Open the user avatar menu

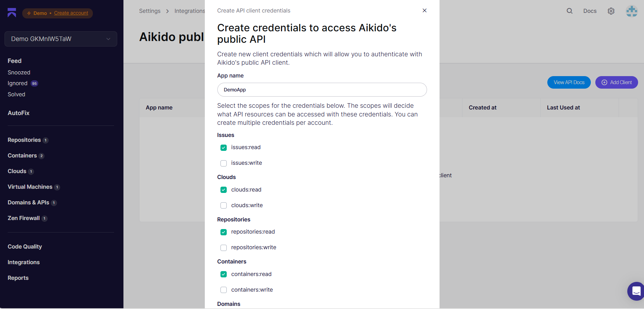632,11
